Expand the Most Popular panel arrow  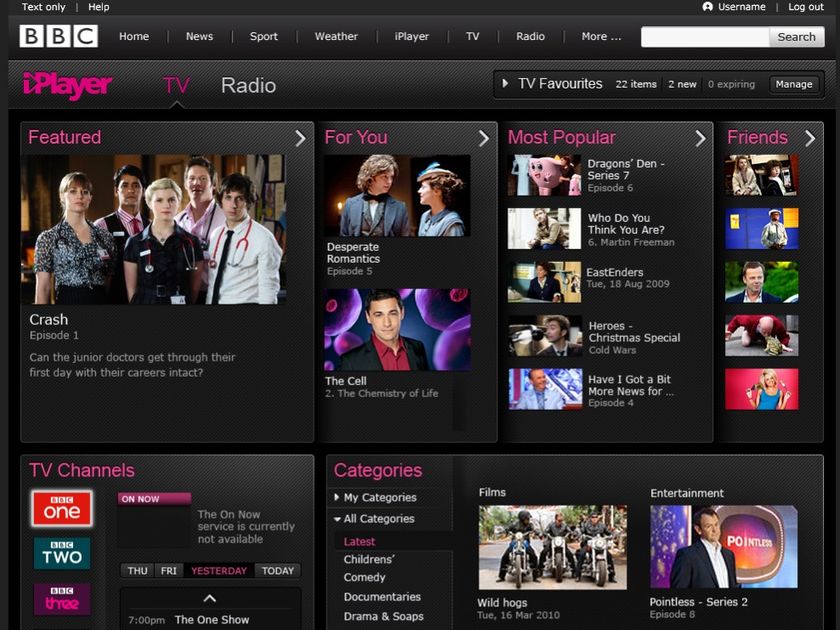[x=700, y=138]
